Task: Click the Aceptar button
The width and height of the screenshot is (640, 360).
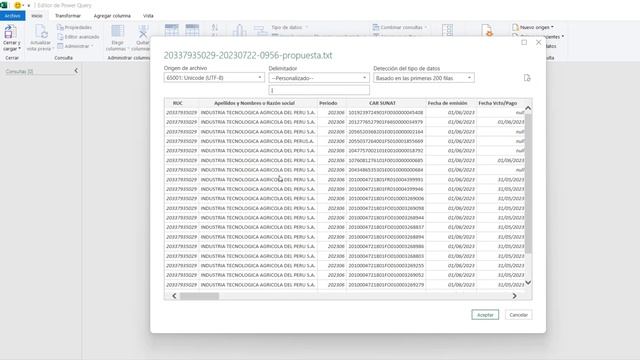Action: [485, 315]
